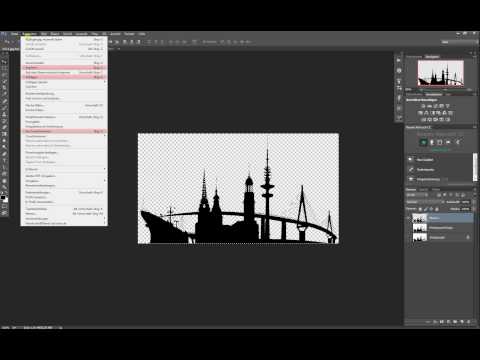480x360 pixels.
Task: Open the Fenster menu
Action: coord(129,34)
